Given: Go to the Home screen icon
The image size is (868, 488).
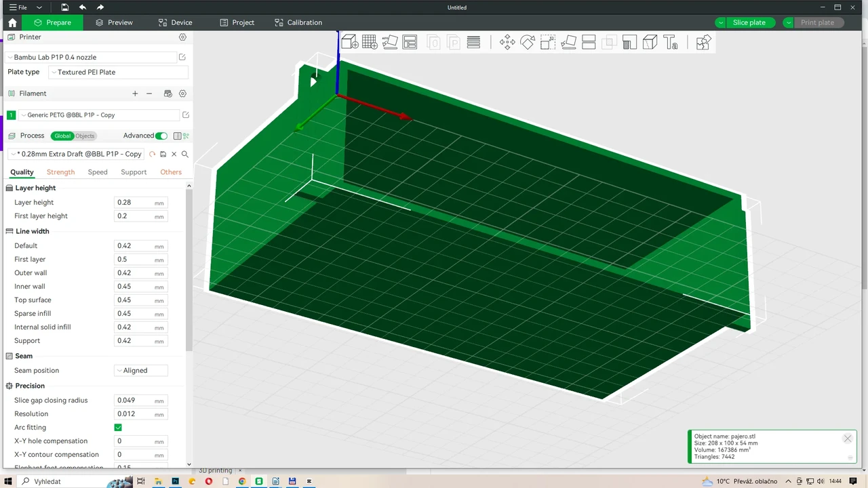Looking at the screenshot, I should 12,22.
